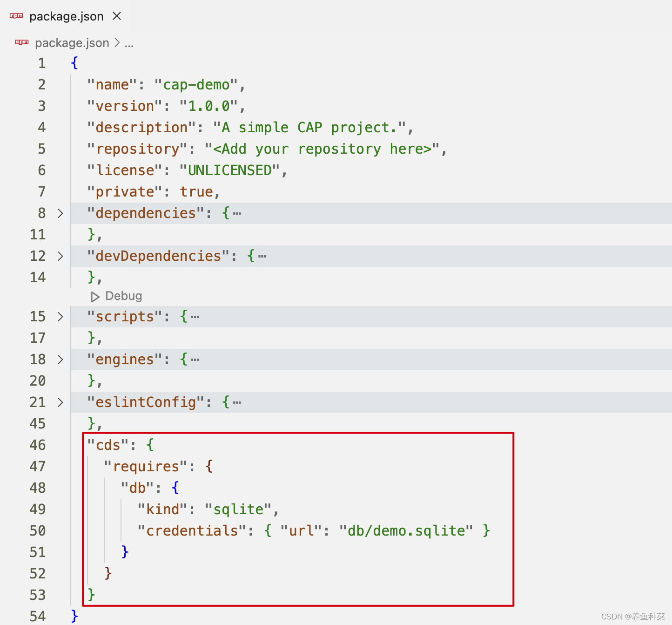
Task: Click the npm icon in the breadcrumb
Action: [22, 43]
